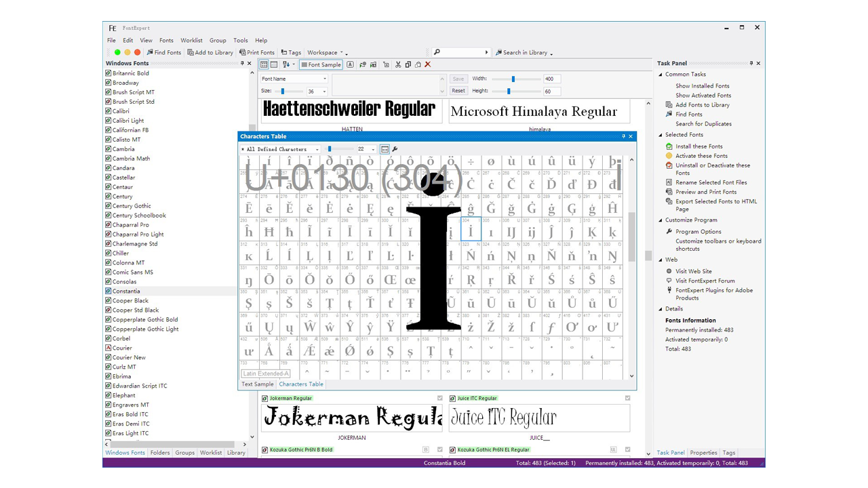The height and width of the screenshot is (488, 868).
Task: Adjust the Width slider
Action: click(513, 79)
